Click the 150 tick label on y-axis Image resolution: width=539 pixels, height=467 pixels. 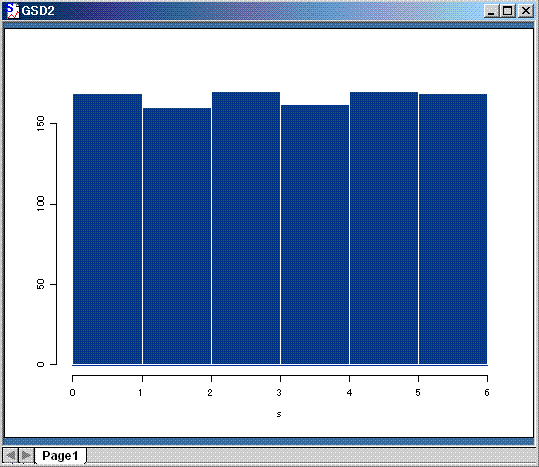41,123
